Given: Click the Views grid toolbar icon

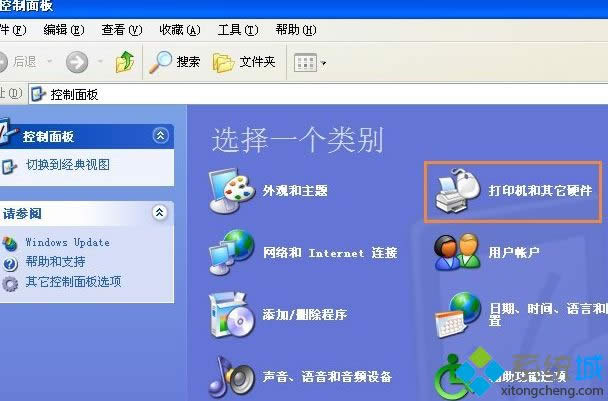Looking at the screenshot, I should pos(305,62).
